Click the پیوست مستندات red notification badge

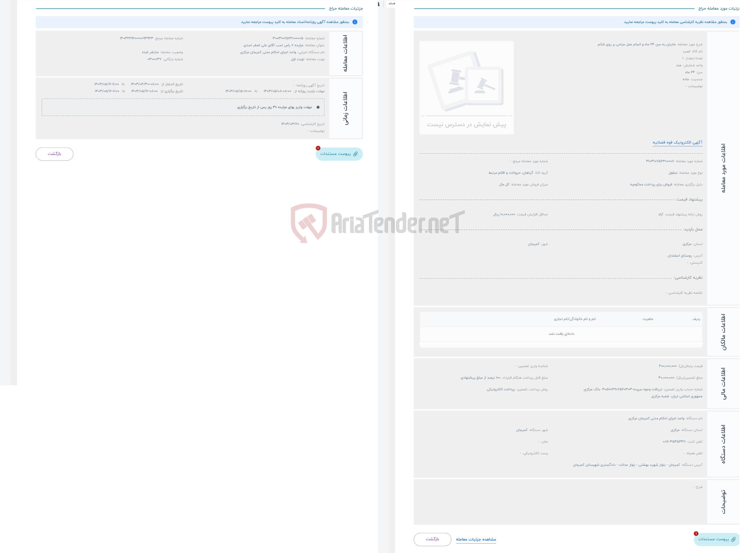[x=316, y=150]
